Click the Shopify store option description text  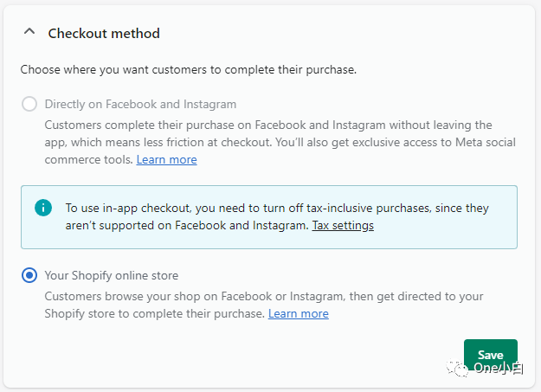point(264,305)
